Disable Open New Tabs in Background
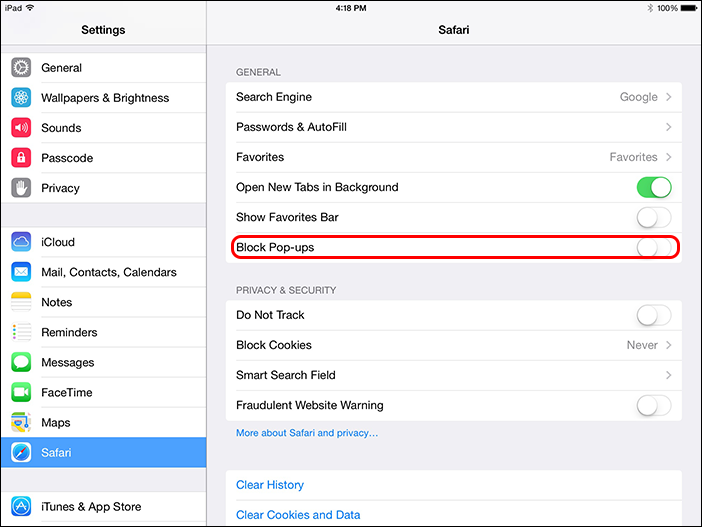 pyautogui.click(x=653, y=187)
